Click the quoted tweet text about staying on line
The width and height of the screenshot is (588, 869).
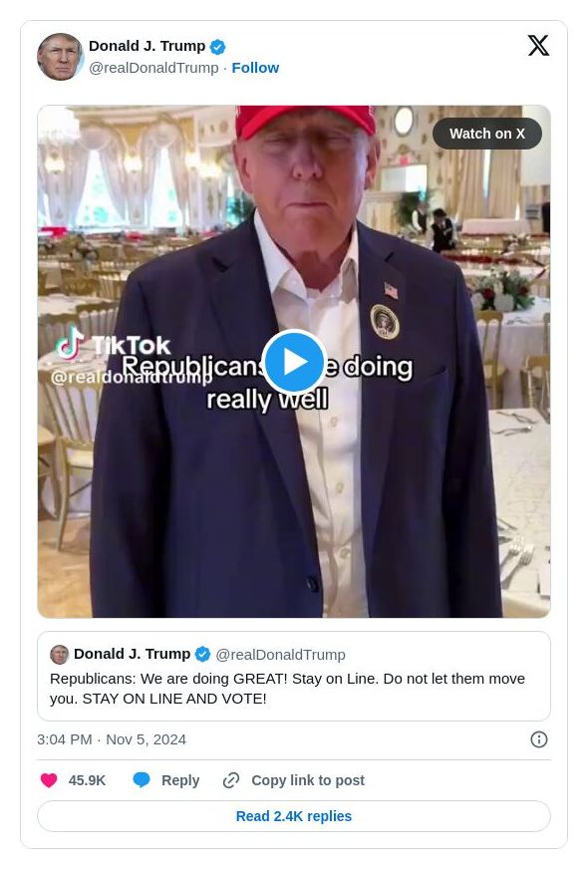point(288,688)
